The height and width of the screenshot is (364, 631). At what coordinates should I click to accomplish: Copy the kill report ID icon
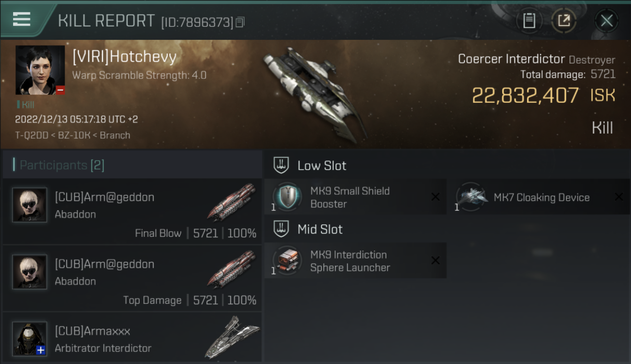[x=240, y=22]
